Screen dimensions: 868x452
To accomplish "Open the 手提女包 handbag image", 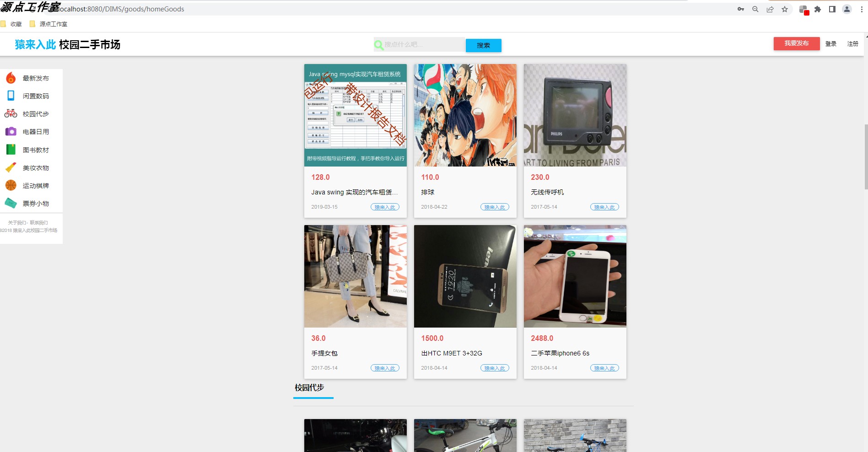I will tap(356, 276).
